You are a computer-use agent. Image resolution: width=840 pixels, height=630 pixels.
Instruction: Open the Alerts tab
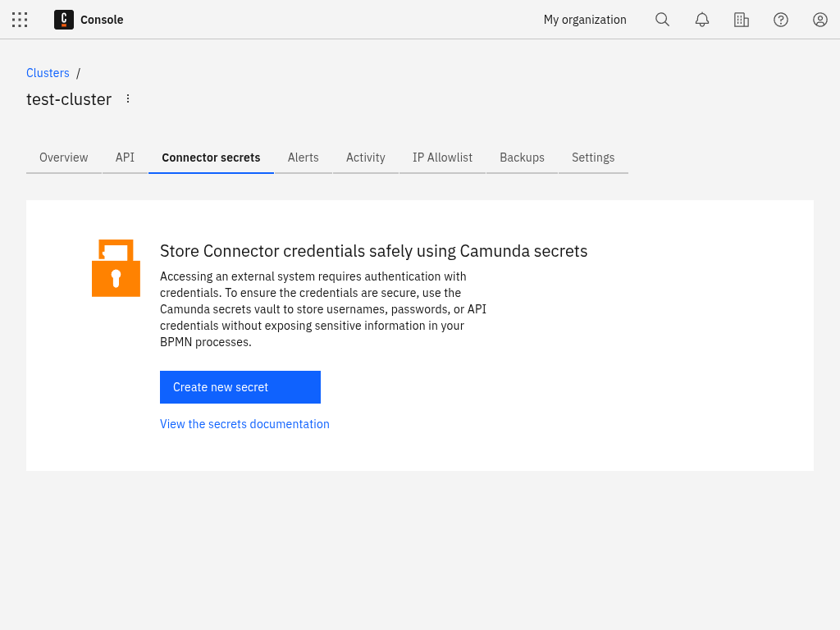point(303,157)
